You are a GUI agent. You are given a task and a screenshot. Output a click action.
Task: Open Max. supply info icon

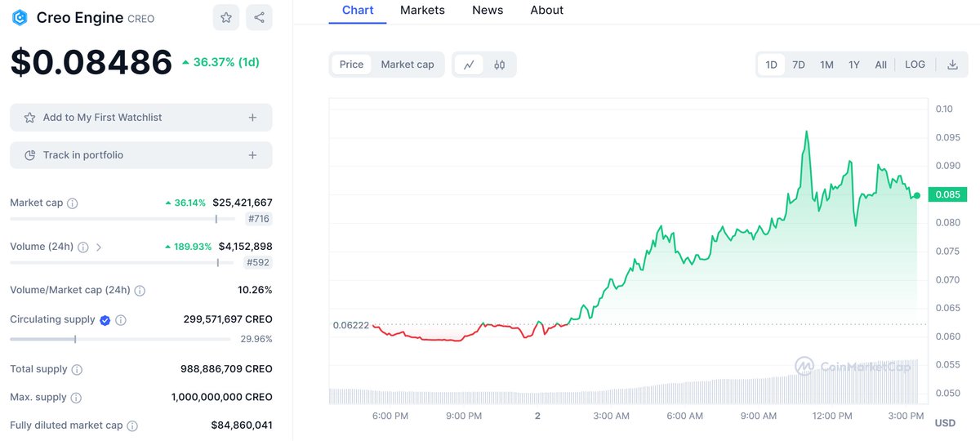point(76,398)
